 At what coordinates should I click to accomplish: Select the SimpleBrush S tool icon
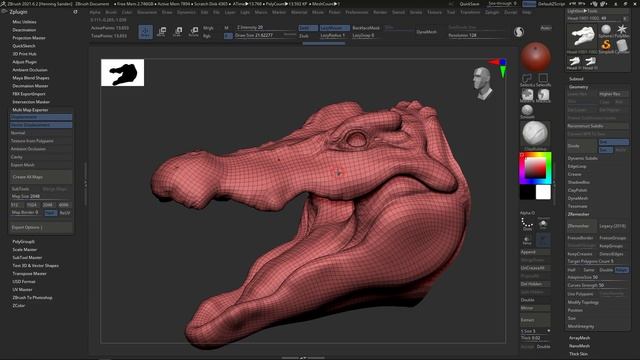point(606,46)
